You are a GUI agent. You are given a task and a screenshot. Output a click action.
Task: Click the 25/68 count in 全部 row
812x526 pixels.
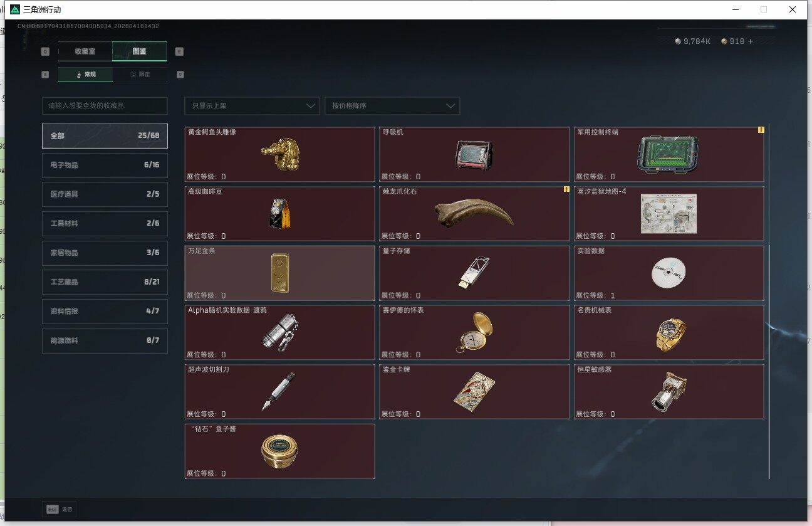(148, 135)
